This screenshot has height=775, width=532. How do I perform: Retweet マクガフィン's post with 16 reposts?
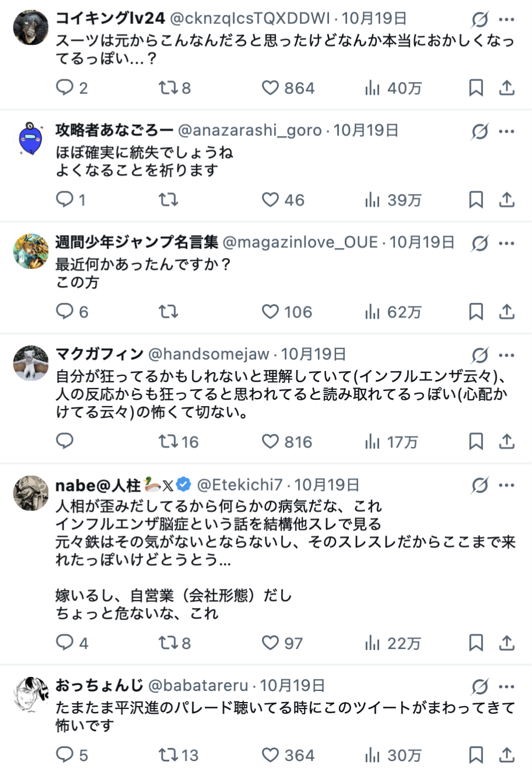(168, 441)
